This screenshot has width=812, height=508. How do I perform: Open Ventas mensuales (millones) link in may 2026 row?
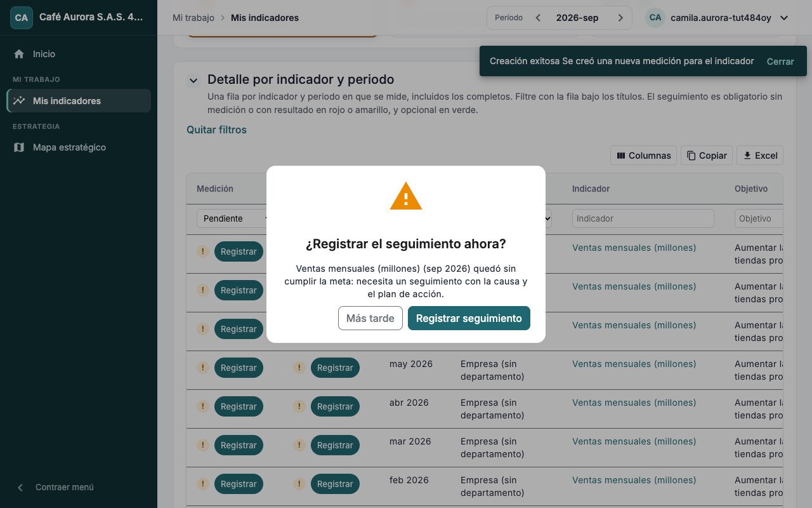(634, 364)
